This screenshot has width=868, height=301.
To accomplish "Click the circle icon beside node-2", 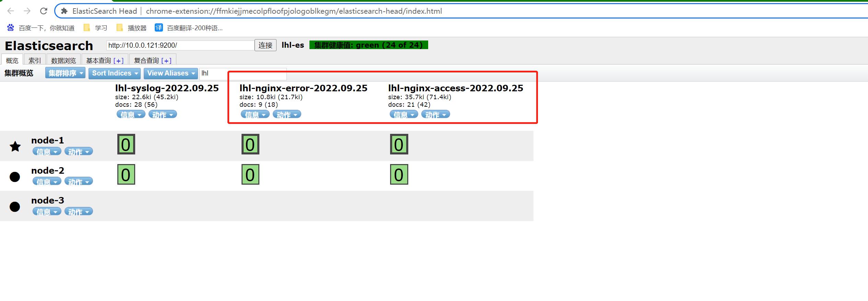I will 15,177.
